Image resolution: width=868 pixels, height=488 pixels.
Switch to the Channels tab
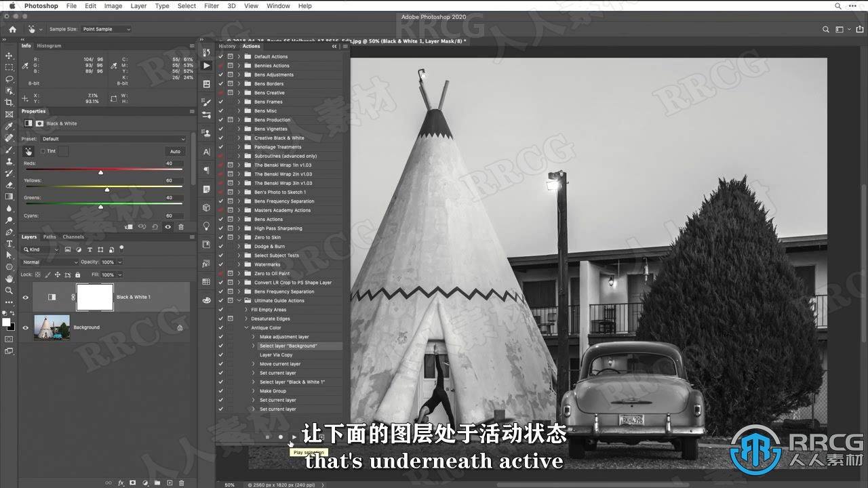point(73,237)
